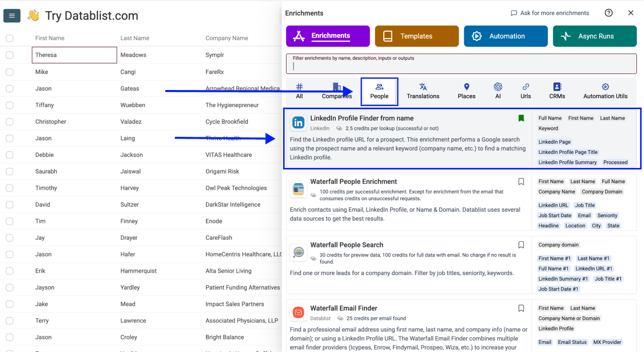Screen dimensions: 644x352
Task: Open the Templates section
Action: point(416,36)
